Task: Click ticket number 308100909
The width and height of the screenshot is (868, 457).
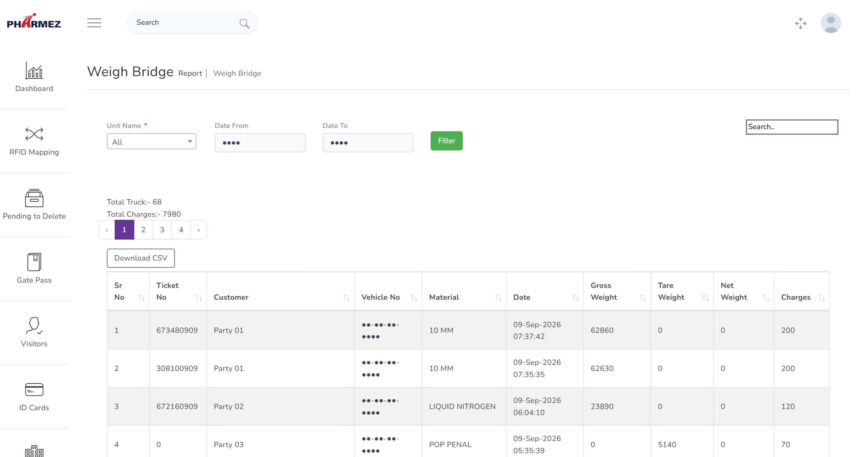Action: pyautogui.click(x=177, y=369)
